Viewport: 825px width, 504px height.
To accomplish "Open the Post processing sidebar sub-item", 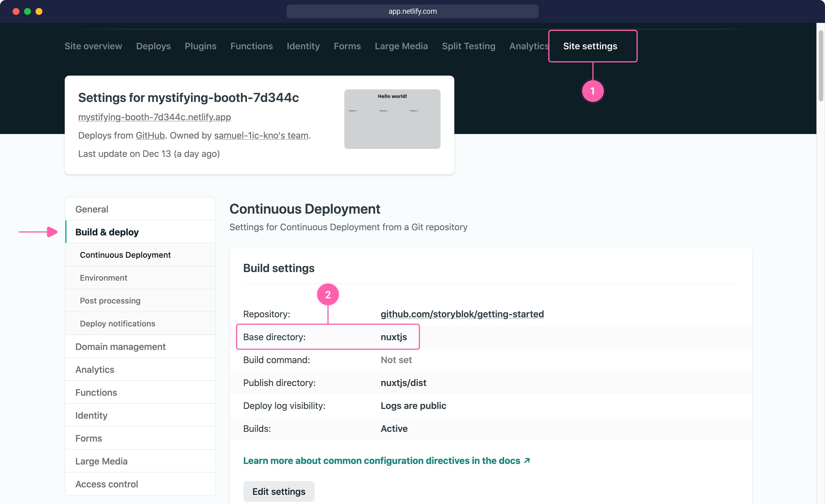I will click(x=140, y=300).
